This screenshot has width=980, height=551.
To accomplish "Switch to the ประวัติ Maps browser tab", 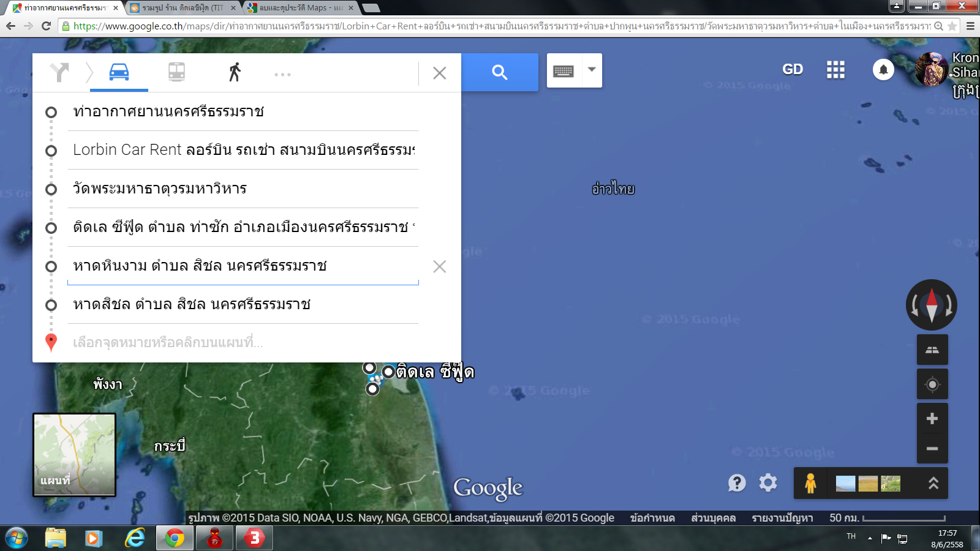I will 300,8.
